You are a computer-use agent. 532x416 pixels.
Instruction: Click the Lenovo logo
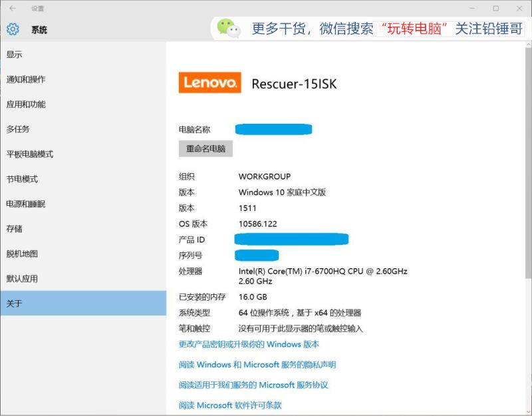point(209,83)
